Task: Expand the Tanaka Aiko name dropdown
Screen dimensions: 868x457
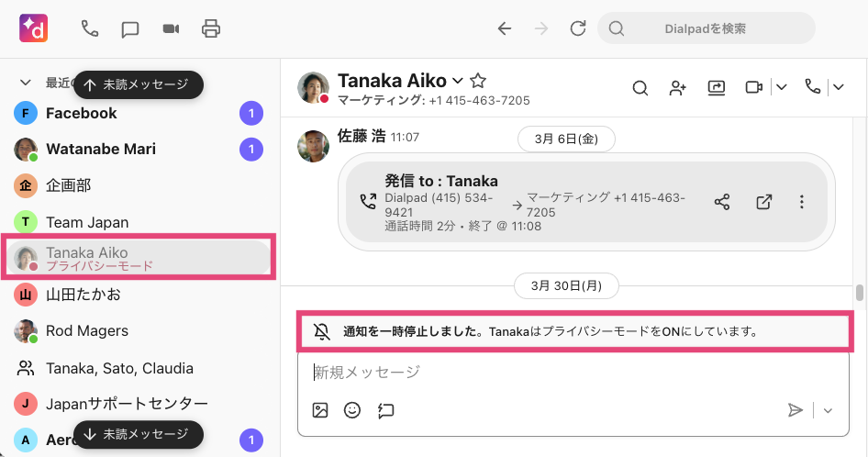Action: click(x=458, y=81)
